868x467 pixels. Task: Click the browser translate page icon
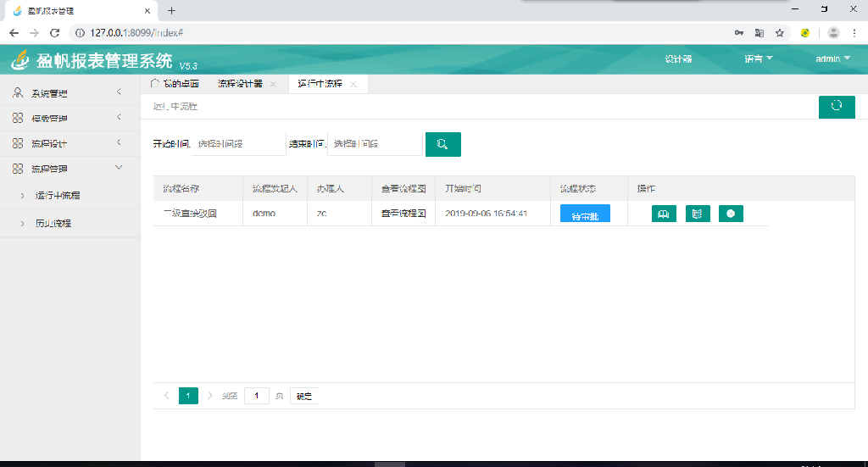pyautogui.click(x=759, y=32)
